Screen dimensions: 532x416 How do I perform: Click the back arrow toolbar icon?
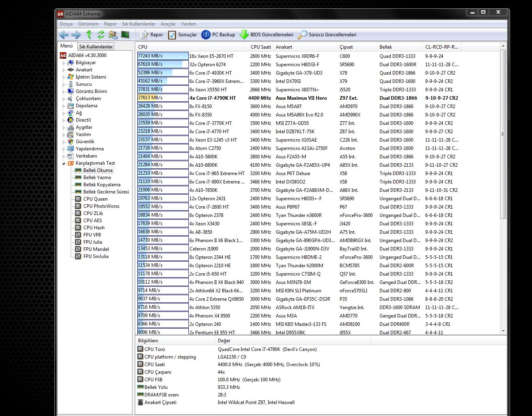pyautogui.click(x=64, y=35)
